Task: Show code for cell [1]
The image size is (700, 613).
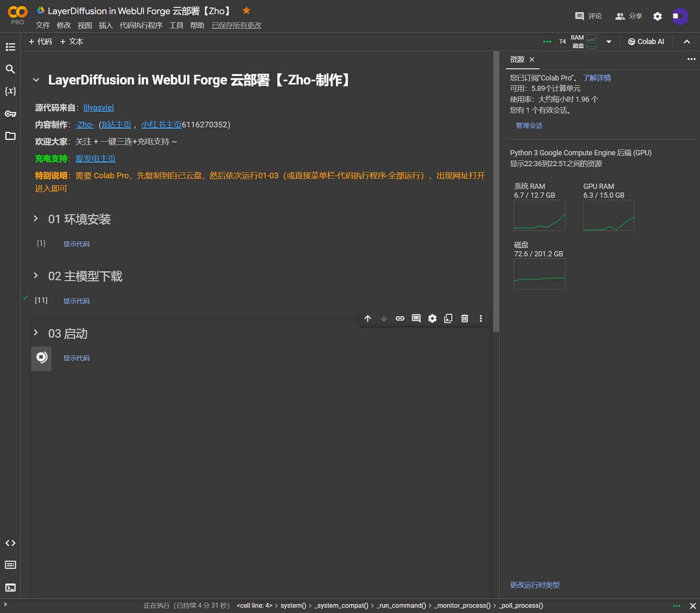Action: (76, 244)
